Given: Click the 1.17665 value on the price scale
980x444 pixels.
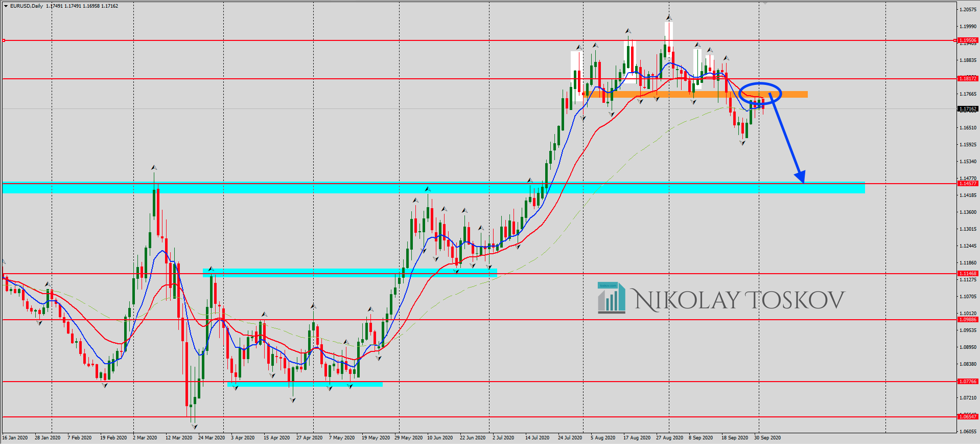Looking at the screenshot, I should click(x=968, y=94).
